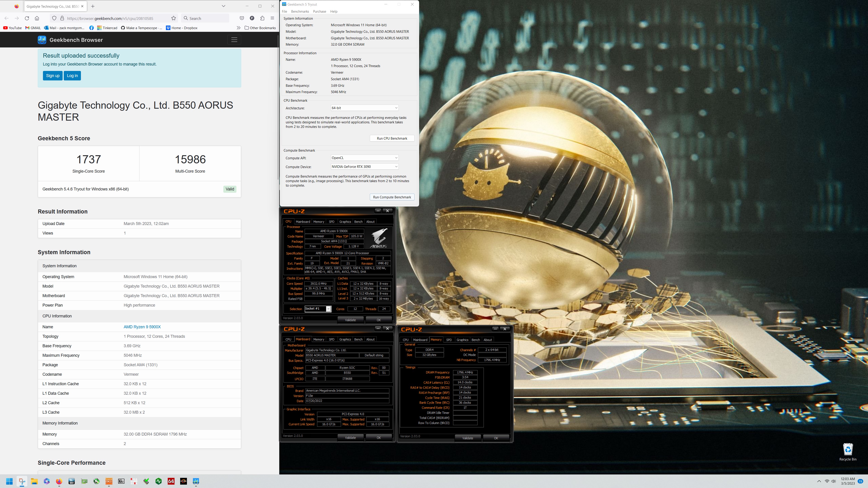Open the Firefox application menu
868x488 pixels.
point(272,18)
